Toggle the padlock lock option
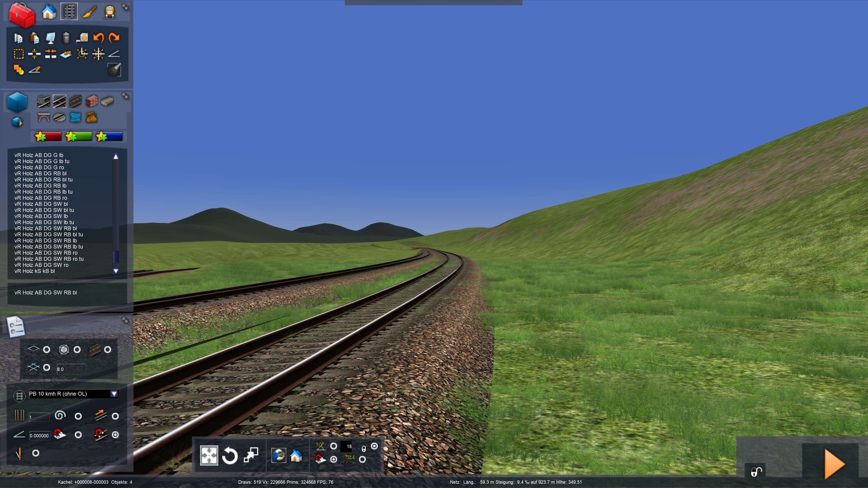 tap(374, 446)
